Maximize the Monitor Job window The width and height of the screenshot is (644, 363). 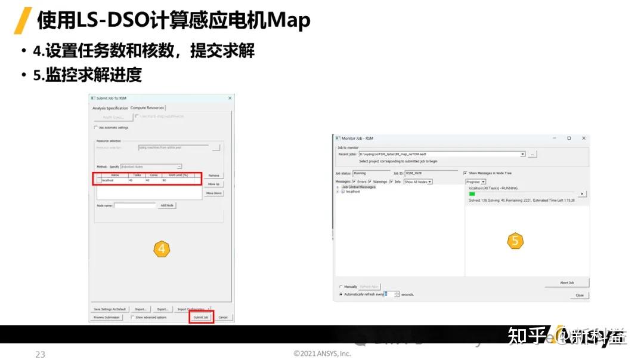pos(569,138)
